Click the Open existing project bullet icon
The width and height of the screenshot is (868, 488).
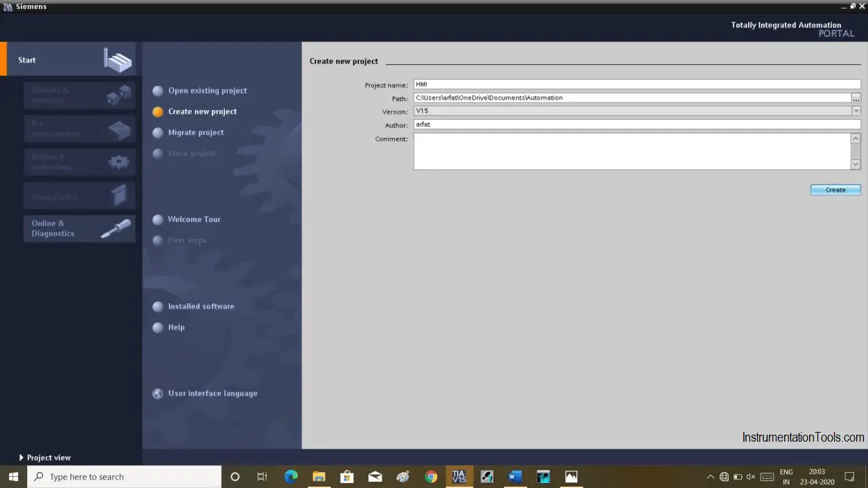158,91
